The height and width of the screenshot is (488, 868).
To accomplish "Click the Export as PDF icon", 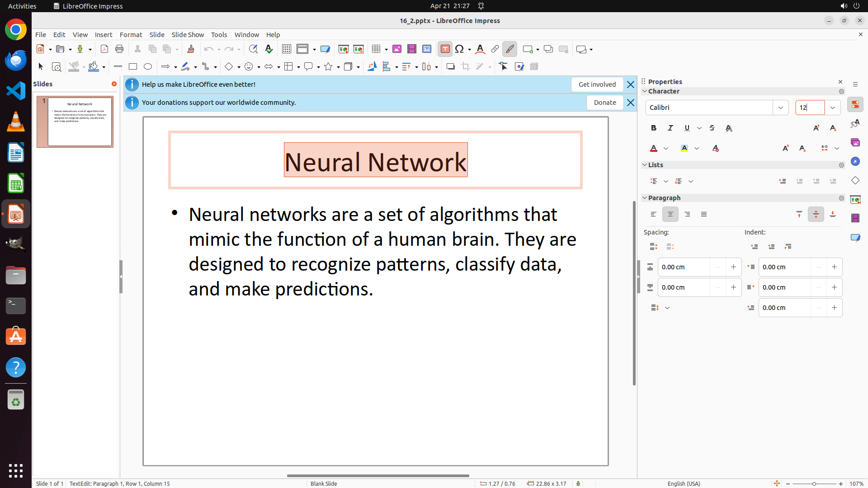I will (104, 49).
